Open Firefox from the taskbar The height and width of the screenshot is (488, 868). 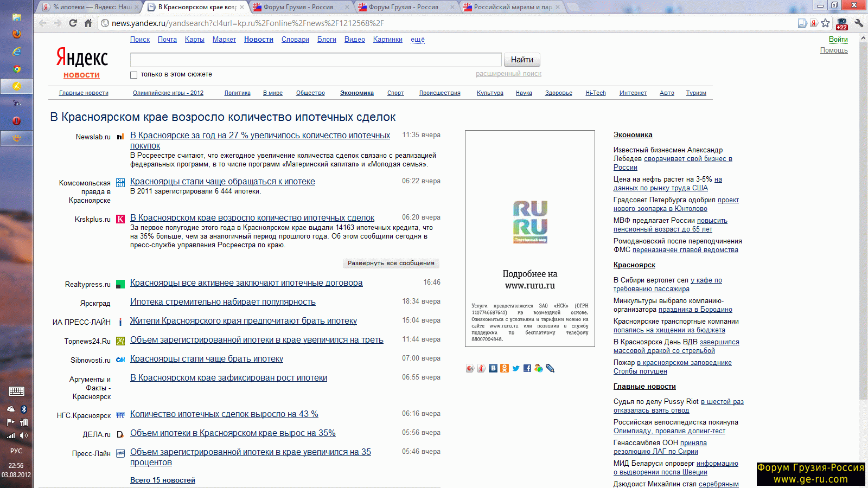click(x=17, y=34)
